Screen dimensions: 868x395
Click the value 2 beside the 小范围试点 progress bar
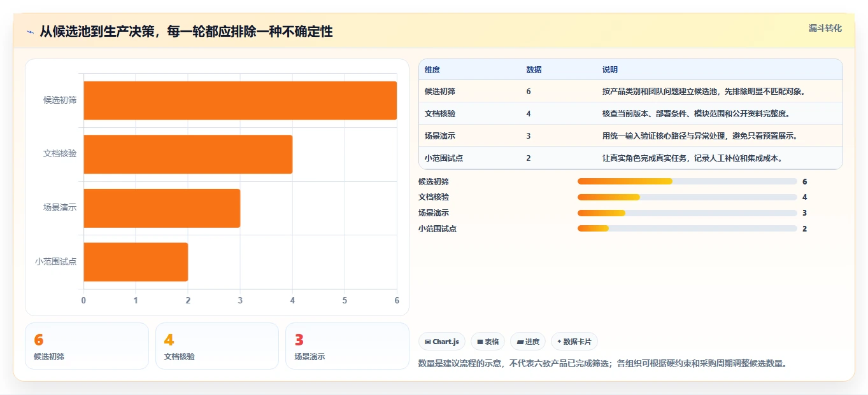pos(805,229)
